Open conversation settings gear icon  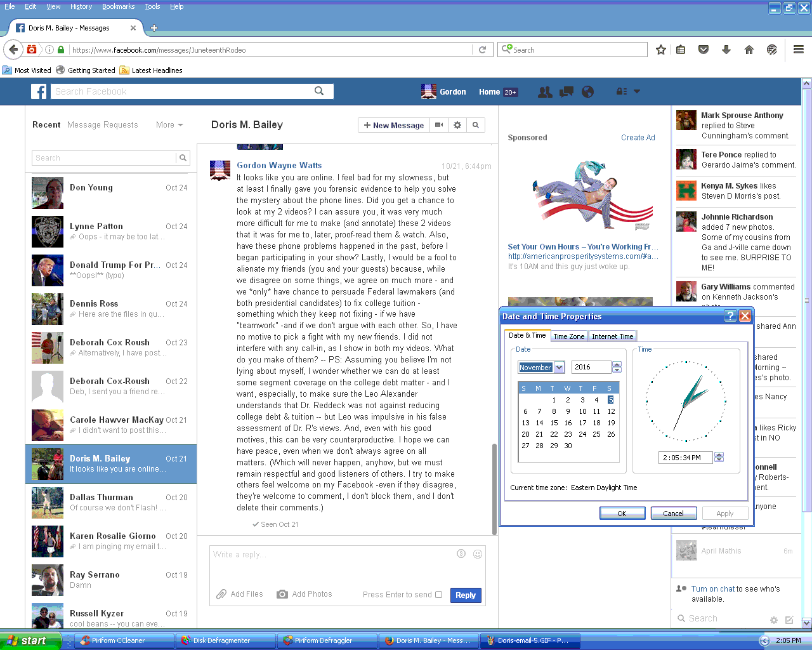[457, 125]
